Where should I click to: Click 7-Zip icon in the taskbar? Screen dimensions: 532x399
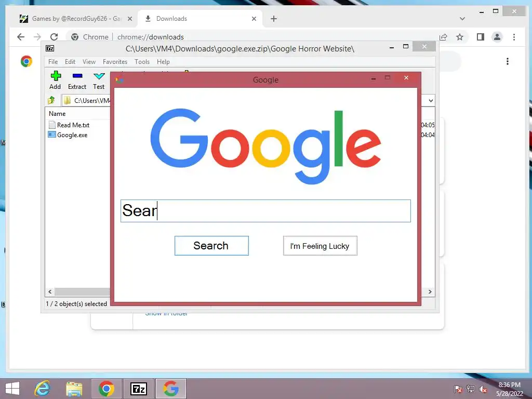(x=139, y=389)
